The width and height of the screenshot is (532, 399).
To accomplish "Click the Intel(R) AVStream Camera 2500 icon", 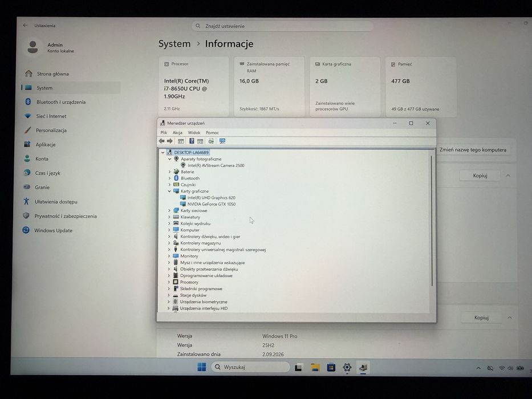I will (183, 165).
